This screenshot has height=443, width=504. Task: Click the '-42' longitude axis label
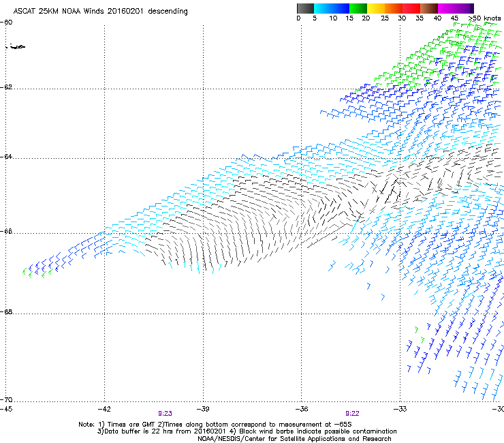pyautogui.click(x=104, y=409)
